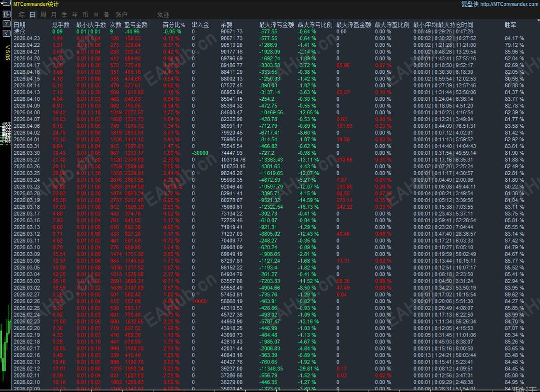Click trade count 5283
540x392 pixels.
click(x=116, y=187)
